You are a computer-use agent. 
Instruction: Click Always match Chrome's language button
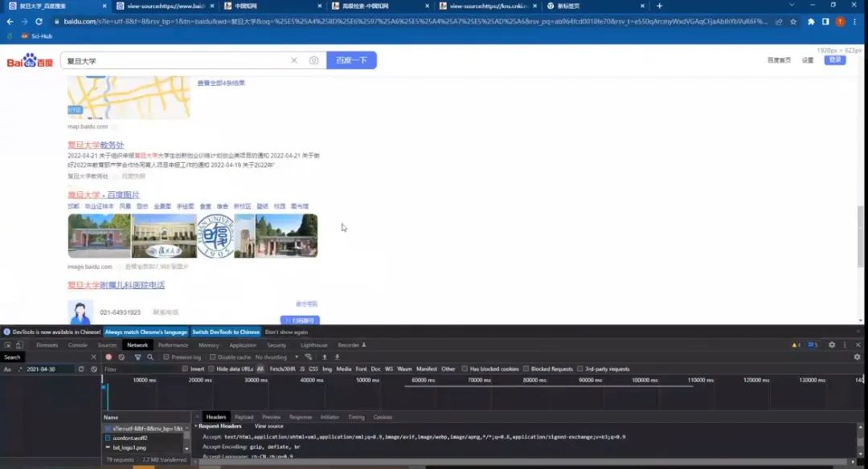146,332
